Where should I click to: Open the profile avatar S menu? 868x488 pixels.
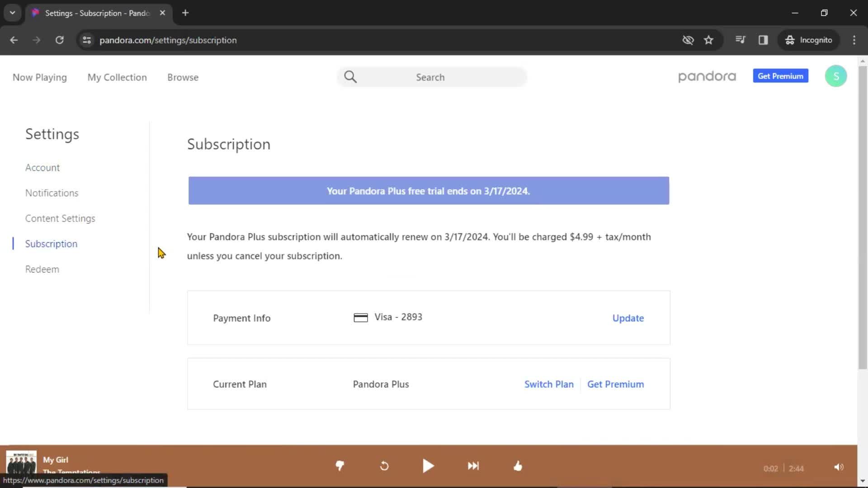coord(835,76)
